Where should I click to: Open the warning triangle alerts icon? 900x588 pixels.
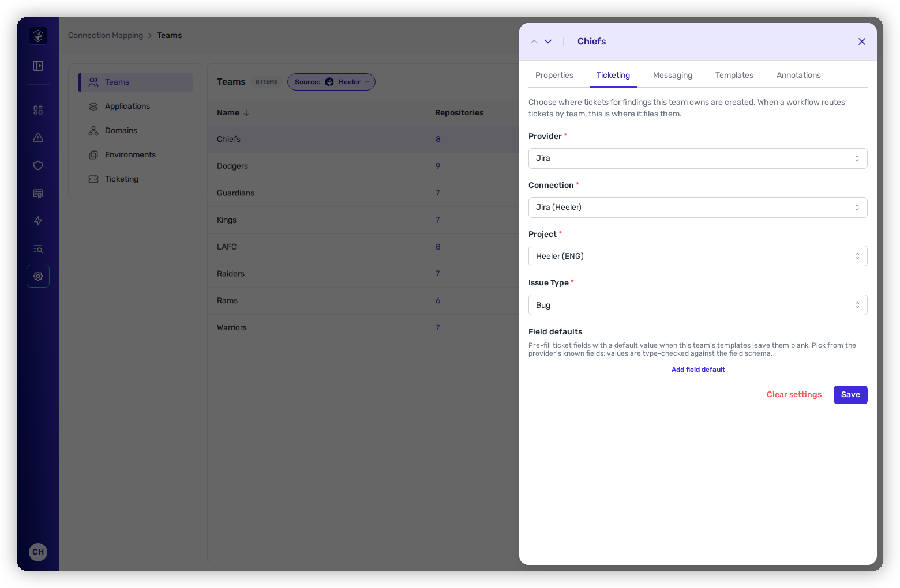click(x=38, y=138)
